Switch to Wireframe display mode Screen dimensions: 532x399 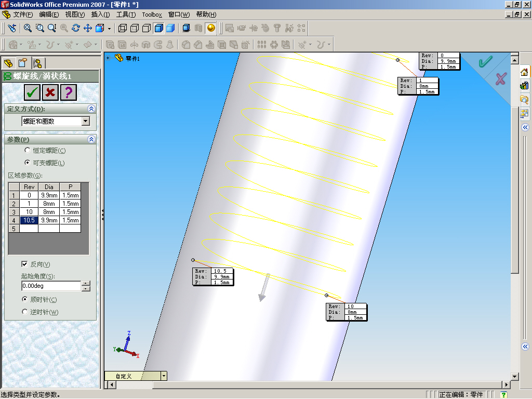[123, 28]
